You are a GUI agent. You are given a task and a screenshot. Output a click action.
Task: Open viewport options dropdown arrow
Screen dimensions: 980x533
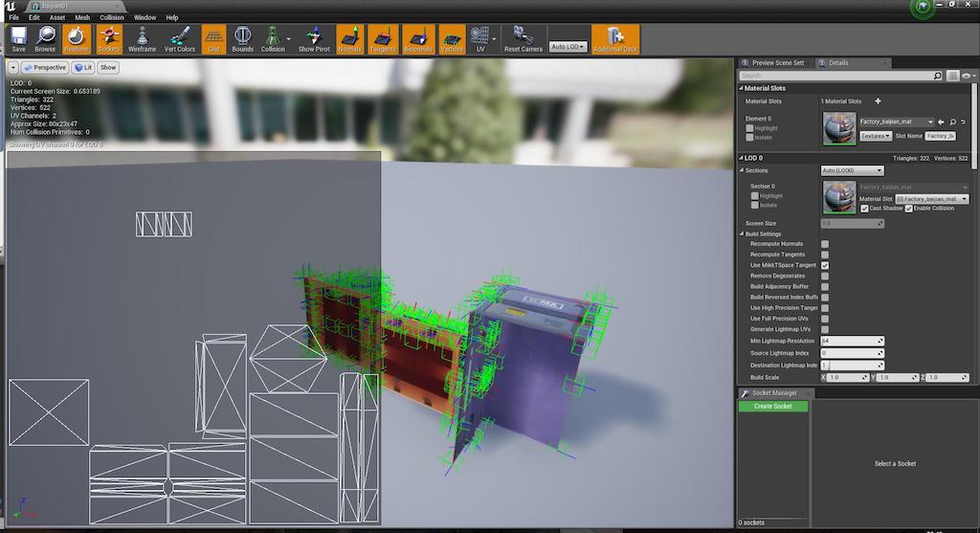pos(13,68)
